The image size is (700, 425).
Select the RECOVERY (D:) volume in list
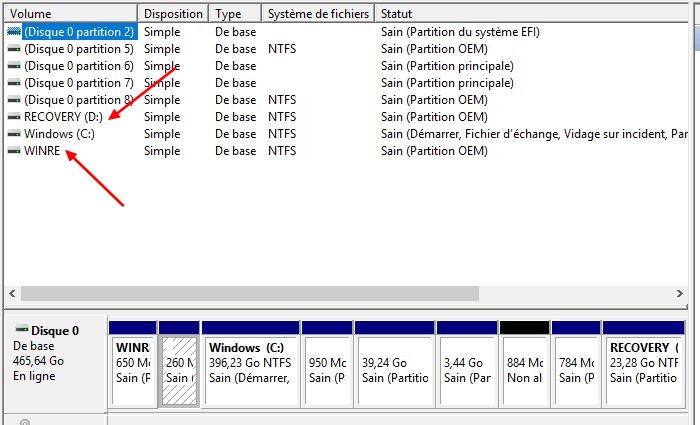tap(63, 117)
